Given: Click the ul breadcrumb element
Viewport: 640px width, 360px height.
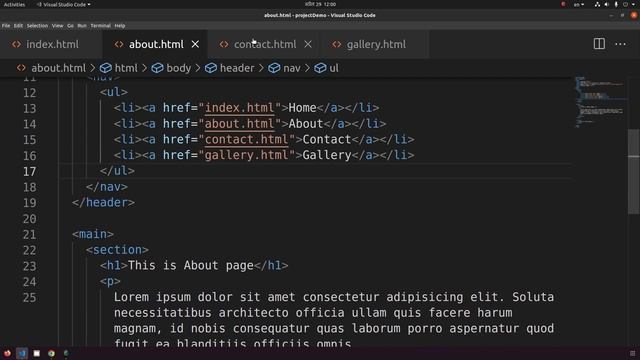Looking at the screenshot, I should click(334, 68).
